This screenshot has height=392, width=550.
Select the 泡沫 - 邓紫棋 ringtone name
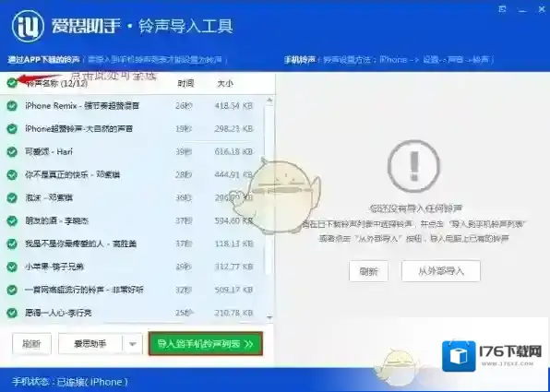[x=49, y=197]
